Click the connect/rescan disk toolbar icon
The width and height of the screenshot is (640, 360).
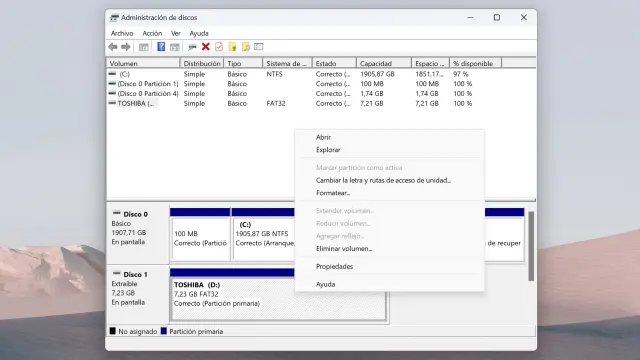click(x=192, y=47)
